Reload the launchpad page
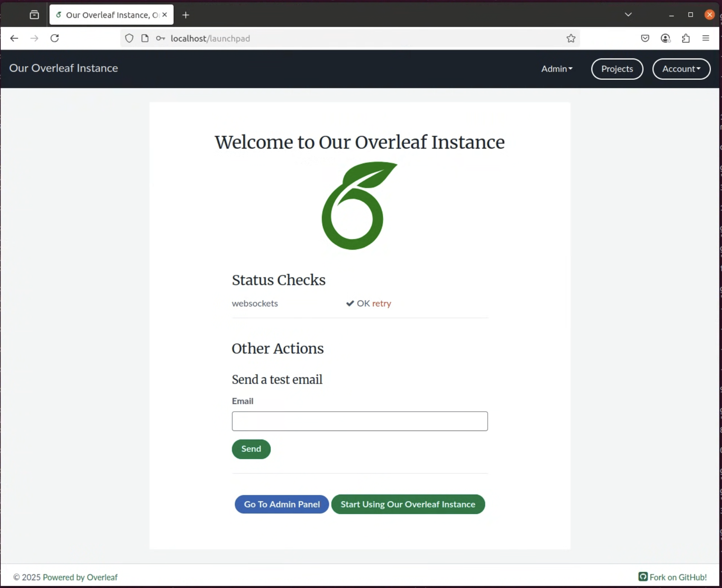 pyautogui.click(x=55, y=38)
